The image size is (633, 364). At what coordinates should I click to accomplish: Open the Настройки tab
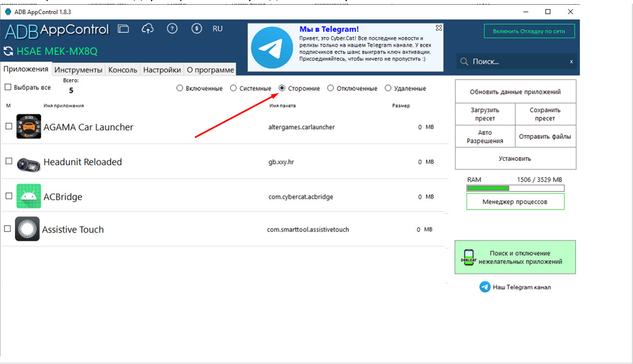162,70
